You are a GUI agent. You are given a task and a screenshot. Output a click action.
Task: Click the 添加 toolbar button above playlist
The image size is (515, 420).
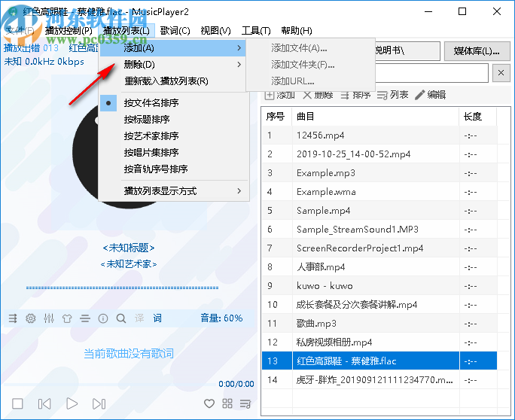280,95
